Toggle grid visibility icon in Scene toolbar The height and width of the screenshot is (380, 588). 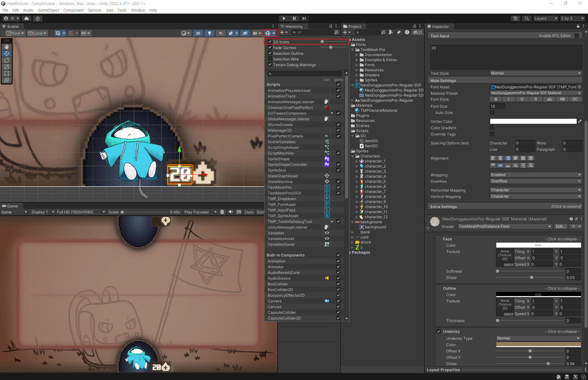point(58,33)
